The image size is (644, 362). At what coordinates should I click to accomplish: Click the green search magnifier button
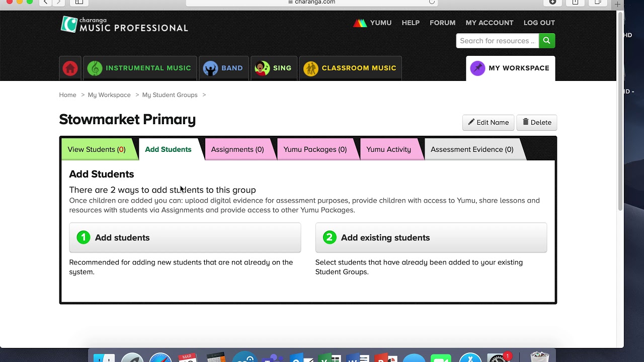coord(547,41)
